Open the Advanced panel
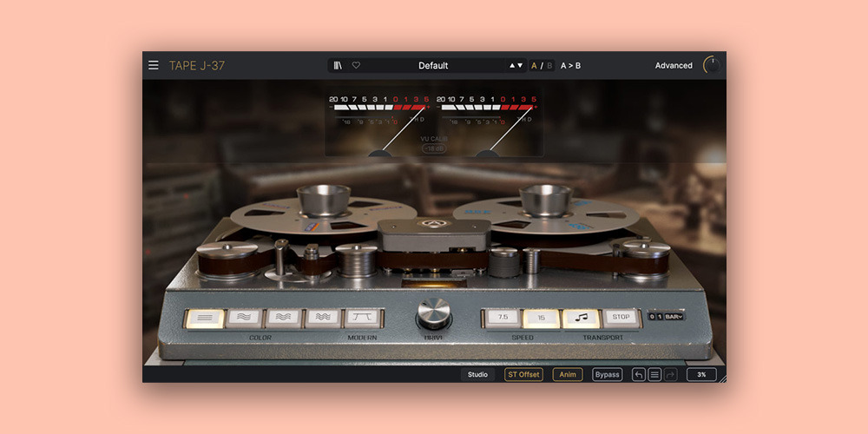Image resolution: width=868 pixels, height=434 pixels. click(674, 65)
